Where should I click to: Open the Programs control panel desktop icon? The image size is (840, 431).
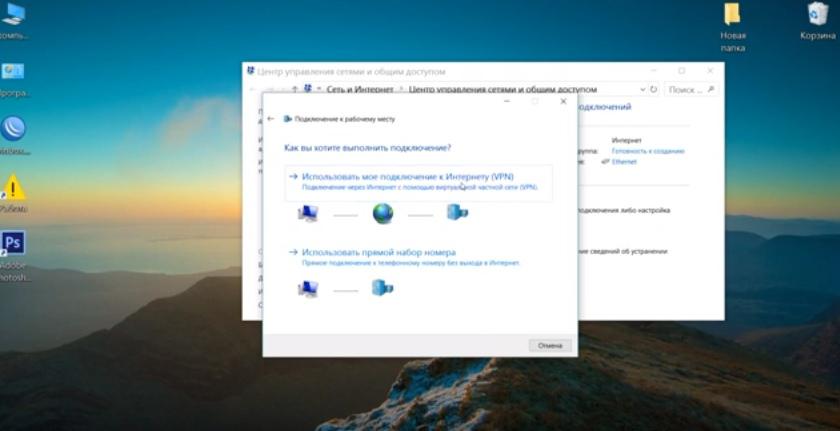tap(13, 72)
